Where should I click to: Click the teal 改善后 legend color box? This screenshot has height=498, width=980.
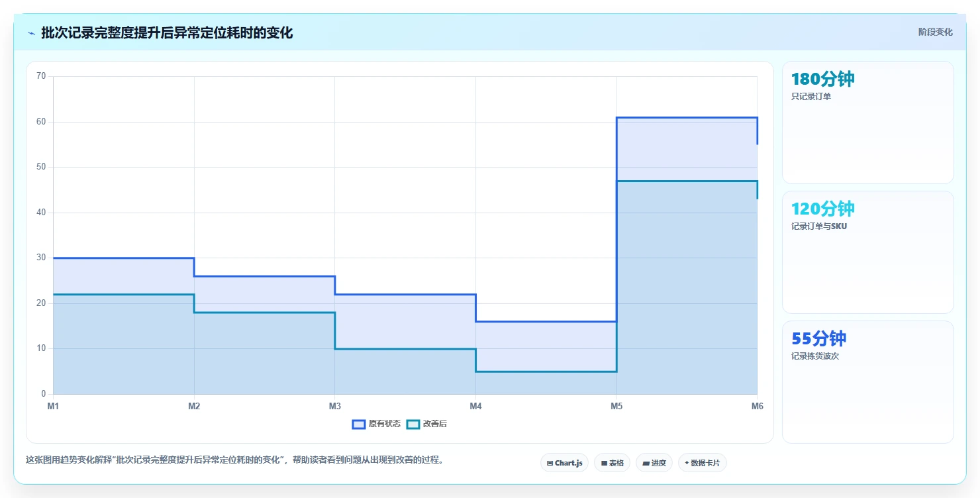(413, 424)
